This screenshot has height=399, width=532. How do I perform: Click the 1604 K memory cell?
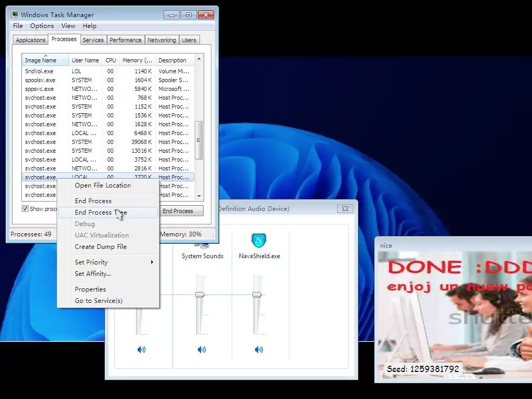(x=143, y=80)
